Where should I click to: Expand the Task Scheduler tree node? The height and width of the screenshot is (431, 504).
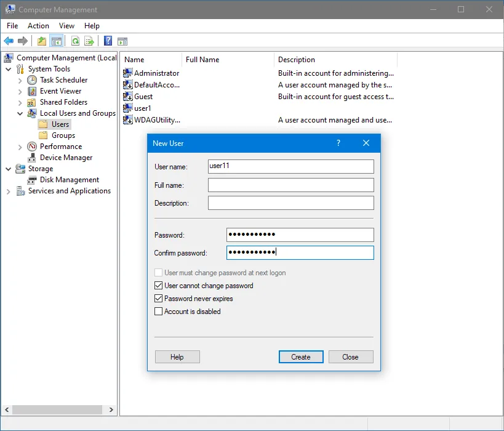click(x=20, y=80)
